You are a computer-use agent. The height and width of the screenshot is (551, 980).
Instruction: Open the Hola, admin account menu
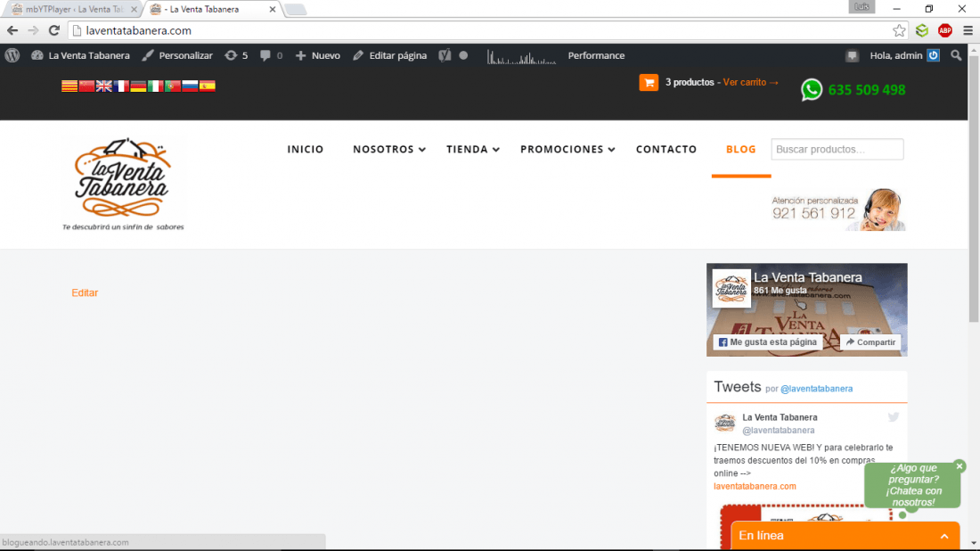click(x=904, y=55)
